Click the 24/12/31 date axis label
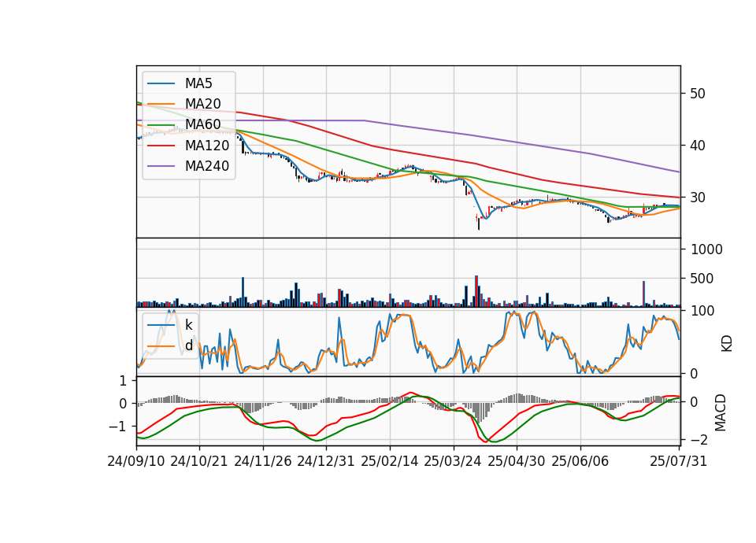The image size is (756, 543). pyautogui.click(x=326, y=461)
